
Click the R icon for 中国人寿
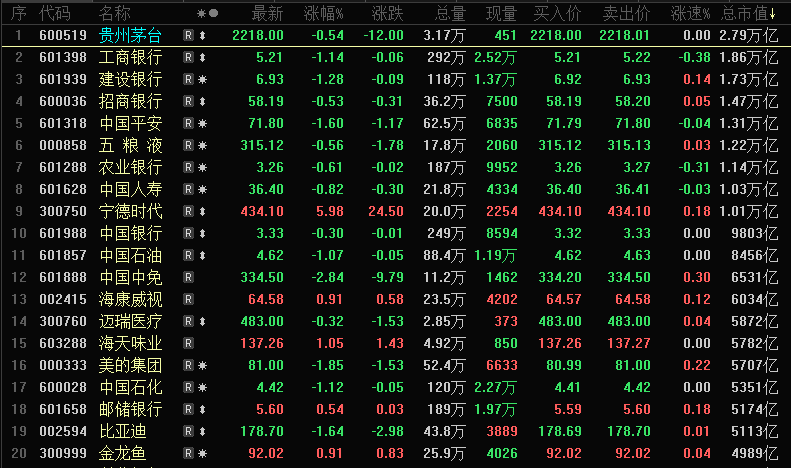point(188,190)
